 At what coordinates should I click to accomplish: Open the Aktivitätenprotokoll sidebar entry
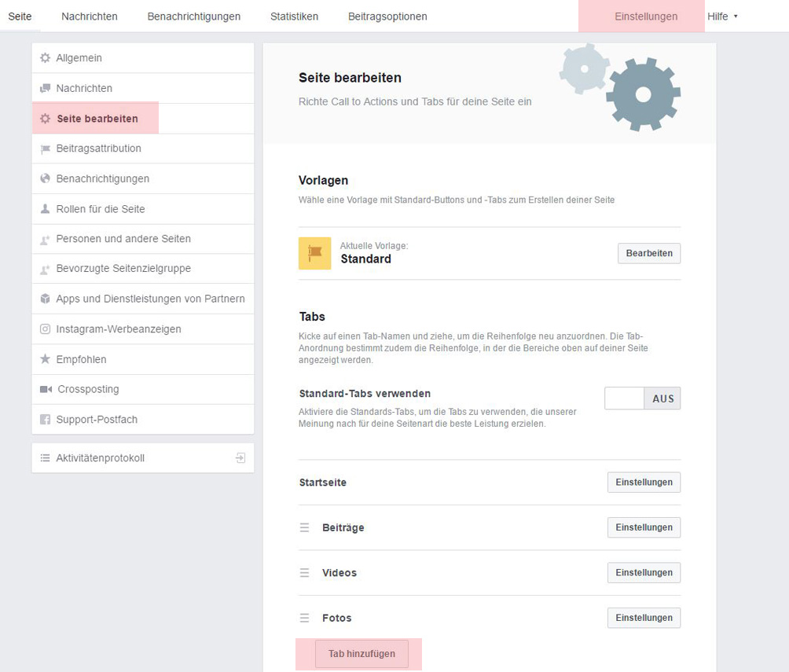pos(101,458)
